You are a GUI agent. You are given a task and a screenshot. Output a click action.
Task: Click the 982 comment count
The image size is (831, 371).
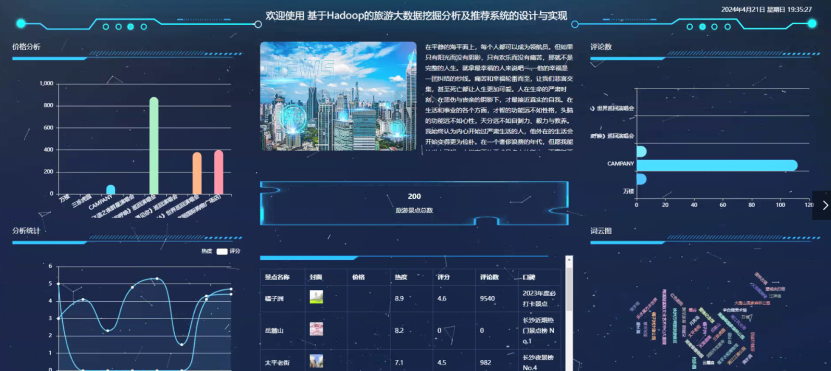[x=485, y=363]
